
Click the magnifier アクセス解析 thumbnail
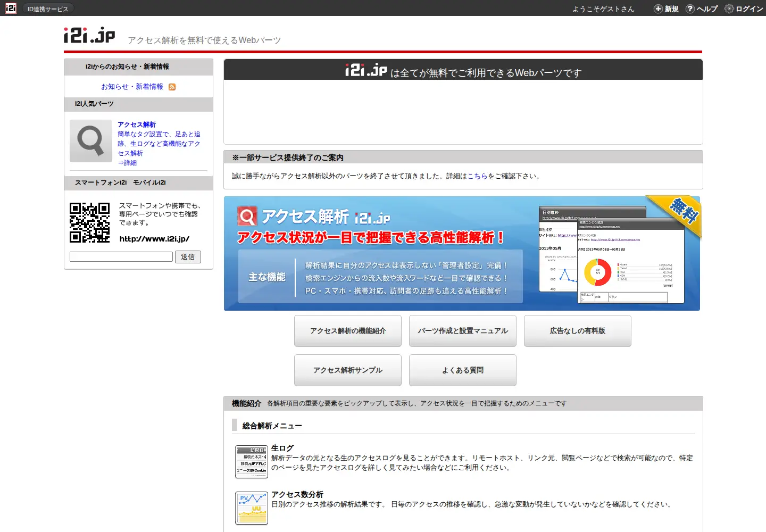tap(91, 141)
